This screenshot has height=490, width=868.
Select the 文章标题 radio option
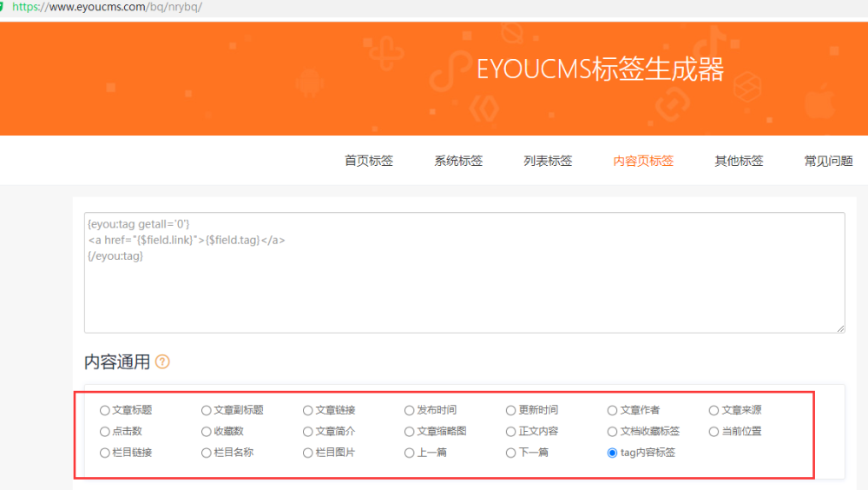click(x=105, y=410)
